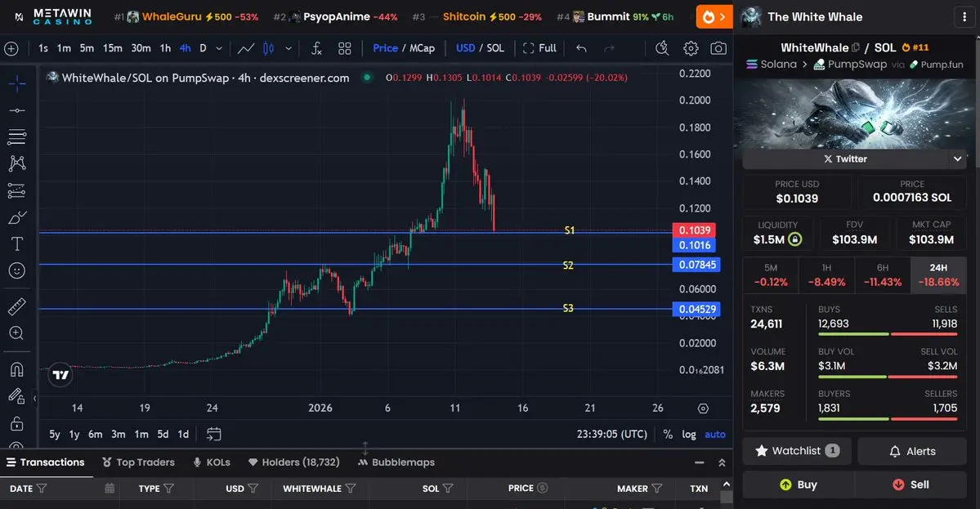Click the token banner image
This screenshot has width=980, height=509.
pos(855,114)
